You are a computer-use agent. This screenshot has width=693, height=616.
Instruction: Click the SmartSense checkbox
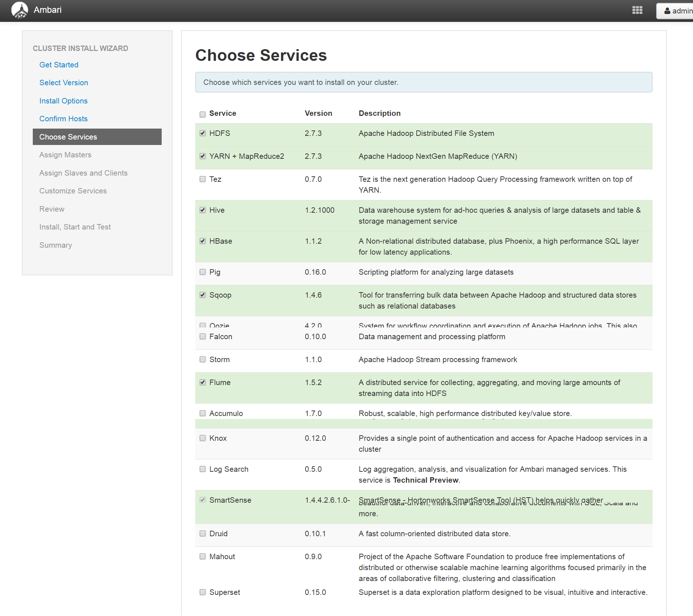202,500
